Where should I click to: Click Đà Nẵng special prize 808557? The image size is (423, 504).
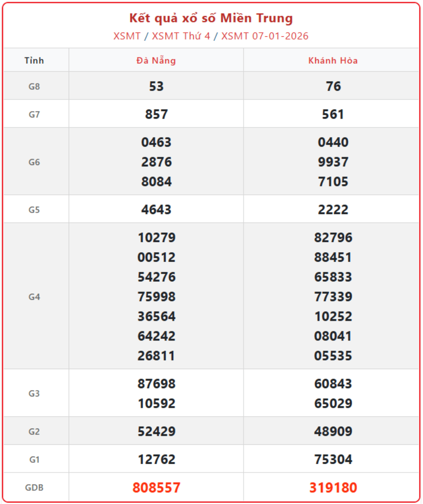pyautogui.click(x=156, y=487)
